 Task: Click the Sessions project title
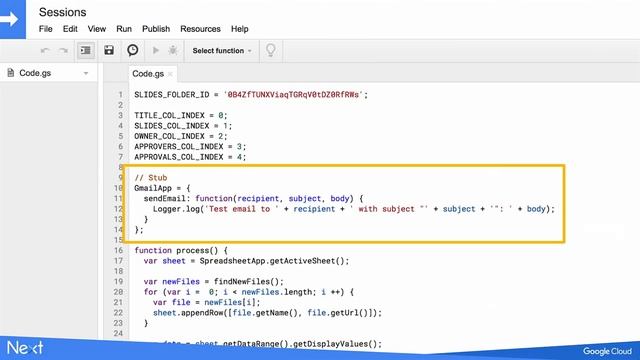click(62, 12)
